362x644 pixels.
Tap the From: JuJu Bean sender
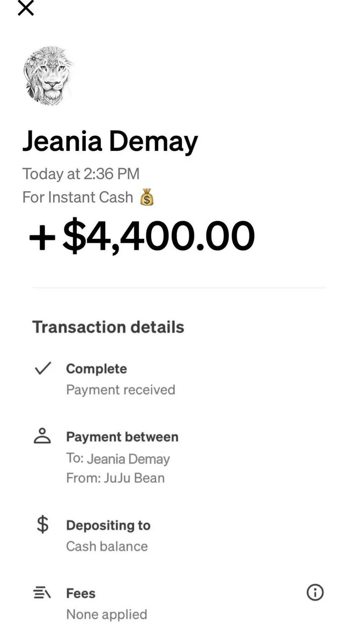[115, 478]
